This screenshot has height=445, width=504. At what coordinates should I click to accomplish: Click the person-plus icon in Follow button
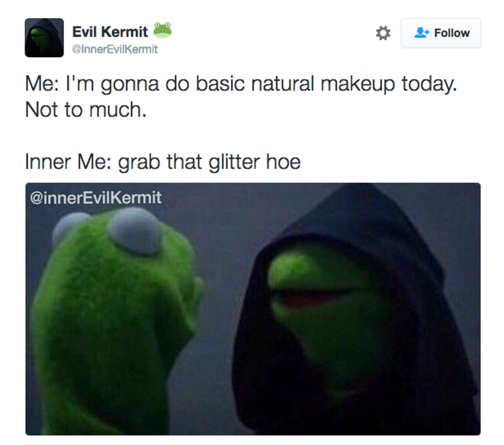point(422,33)
